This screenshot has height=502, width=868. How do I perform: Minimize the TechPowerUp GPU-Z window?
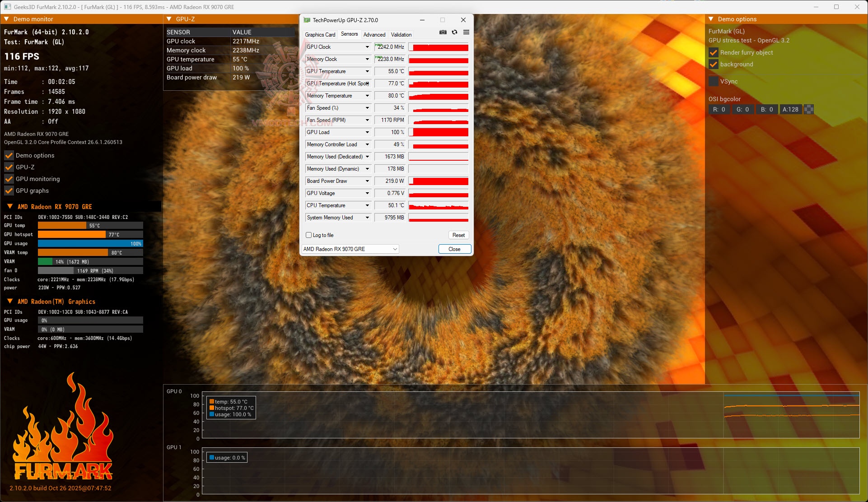422,20
